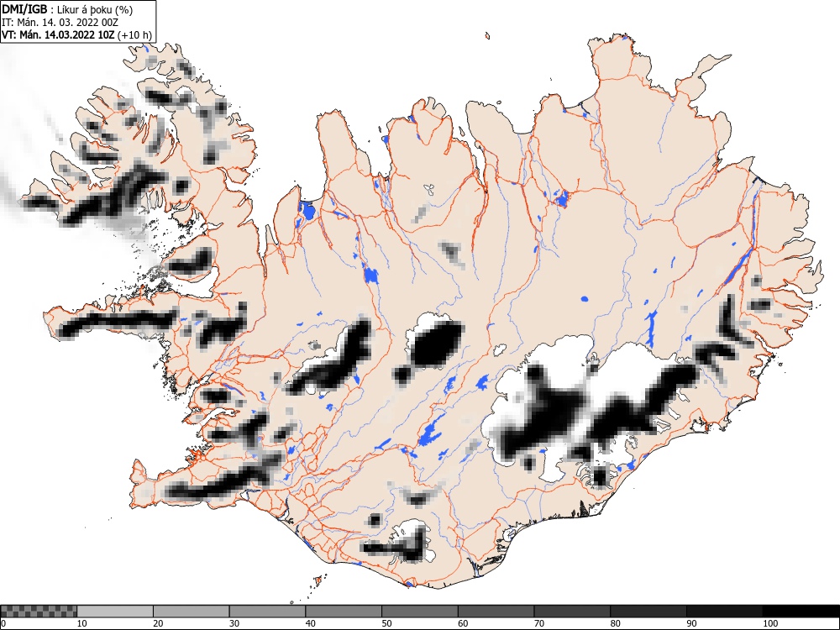Click the legend label '40'

click(310, 623)
